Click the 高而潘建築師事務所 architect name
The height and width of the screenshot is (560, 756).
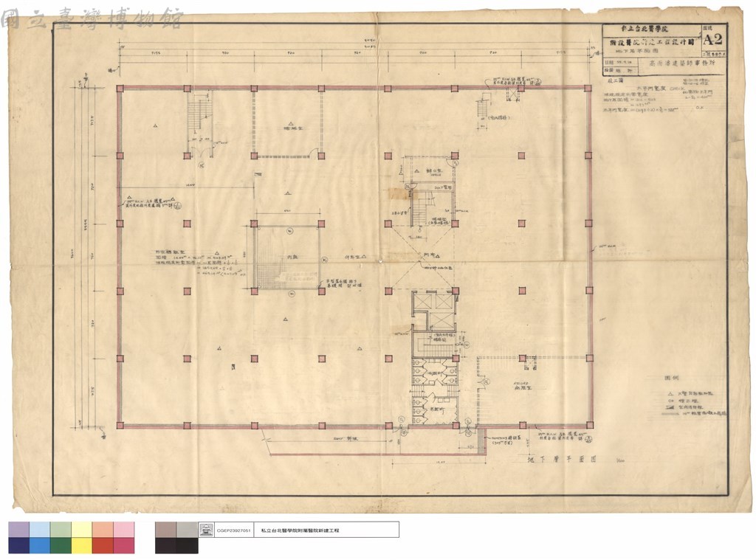[681, 63]
